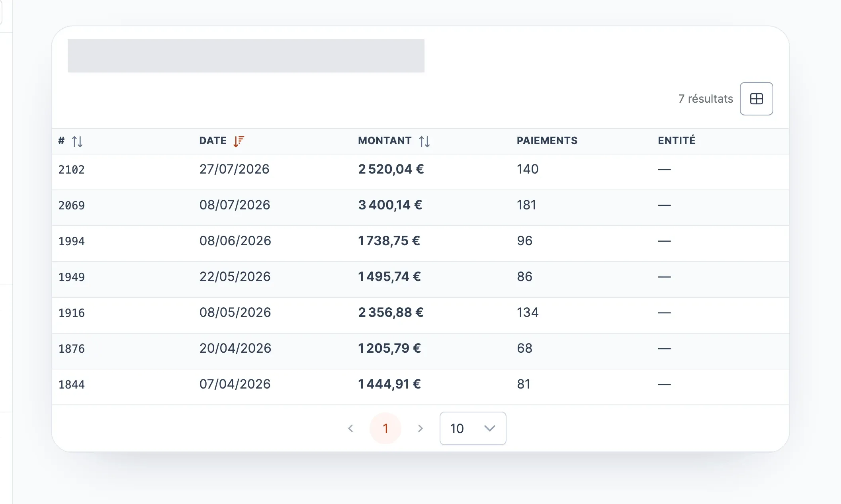
Task: Toggle the DATE descending sort icon
Action: click(x=239, y=141)
